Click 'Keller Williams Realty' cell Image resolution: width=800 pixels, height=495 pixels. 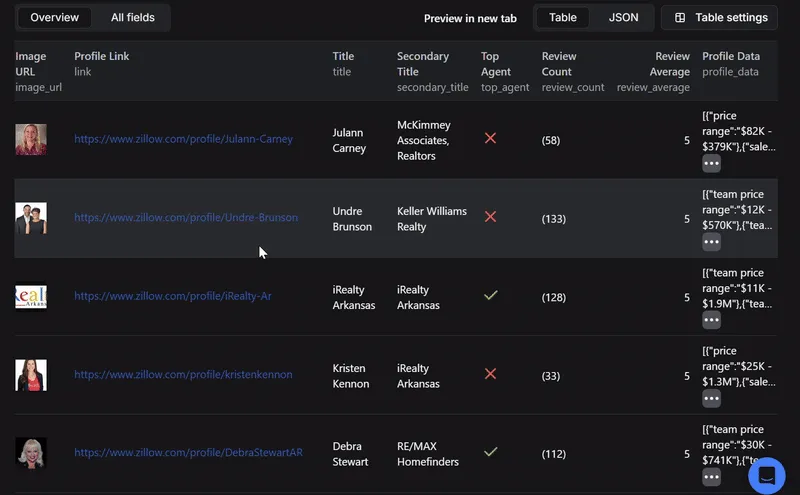pos(432,219)
